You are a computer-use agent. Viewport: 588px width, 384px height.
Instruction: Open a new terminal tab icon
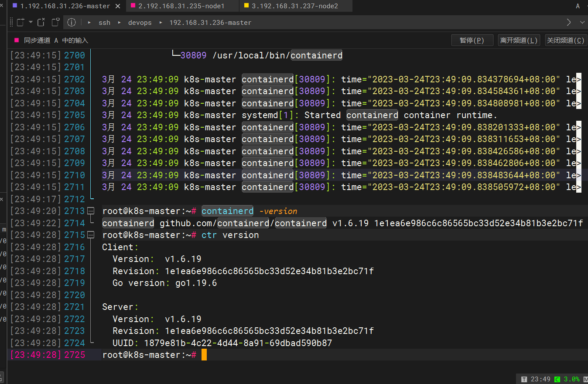coord(21,22)
